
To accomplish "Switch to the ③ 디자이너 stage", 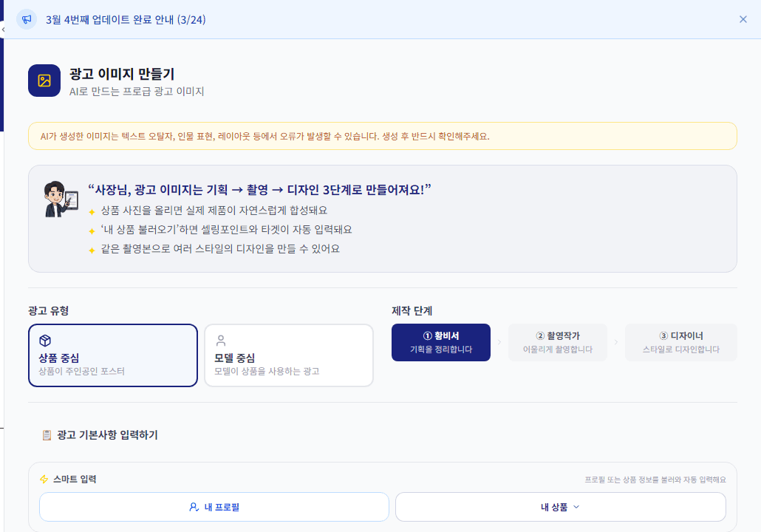I will [680, 342].
